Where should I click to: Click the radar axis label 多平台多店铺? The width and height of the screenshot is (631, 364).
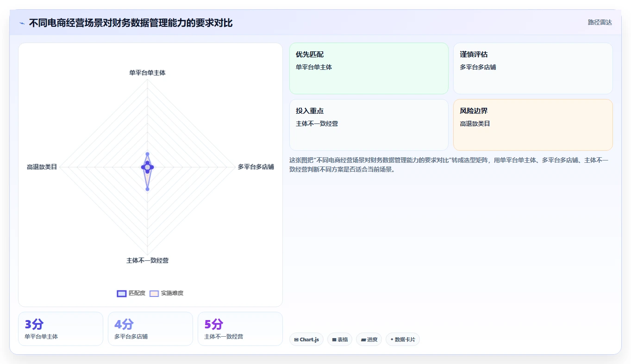click(256, 167)
